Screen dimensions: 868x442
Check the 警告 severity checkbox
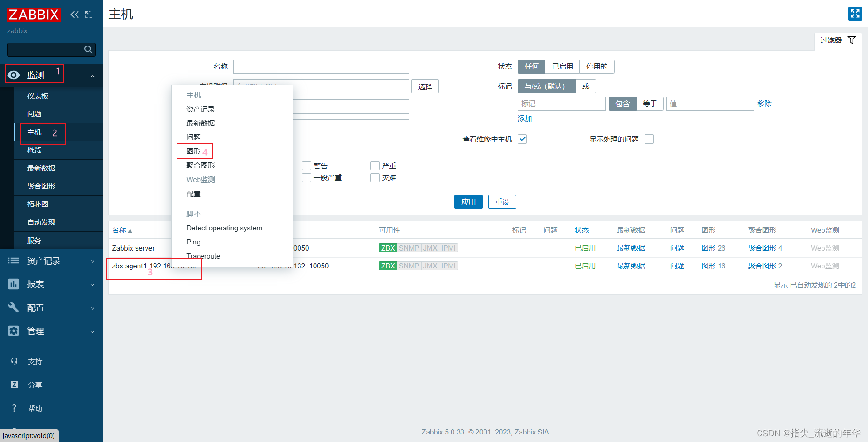pos(307,166)
